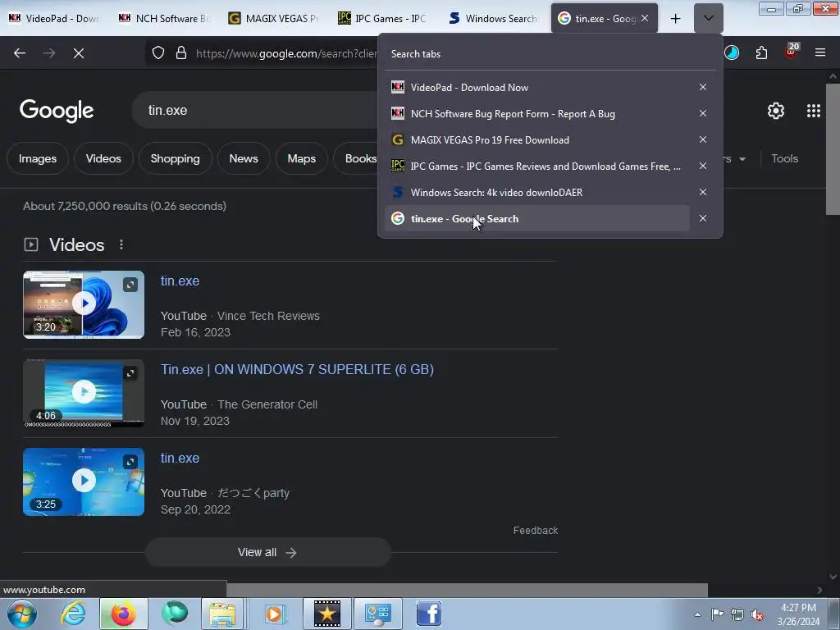The height and width of the screenshot is (630, 840).
Task: Activate the NCH Software browser tab
Action: pyautogui.click(x=164, y=18)
